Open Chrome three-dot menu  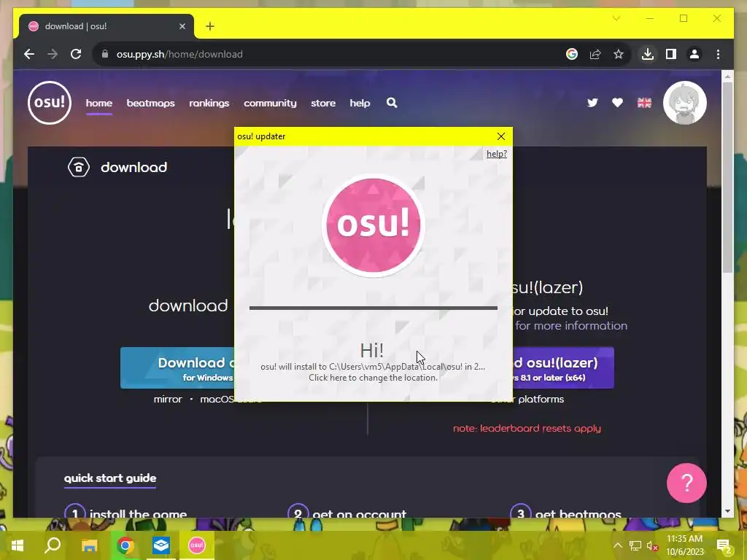pyautogui.click(x=718, y=54)
